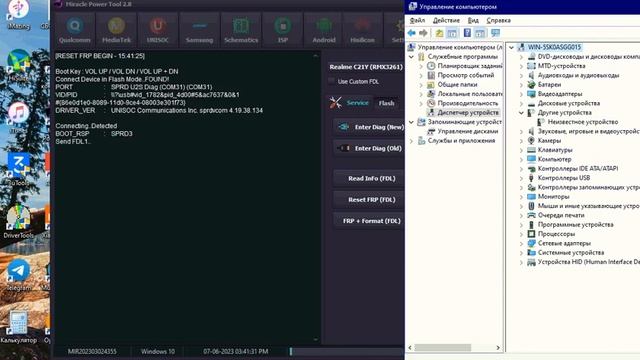
Task: Expand the Сетевые адаптеры category
Action: click(x=521, y=243)
